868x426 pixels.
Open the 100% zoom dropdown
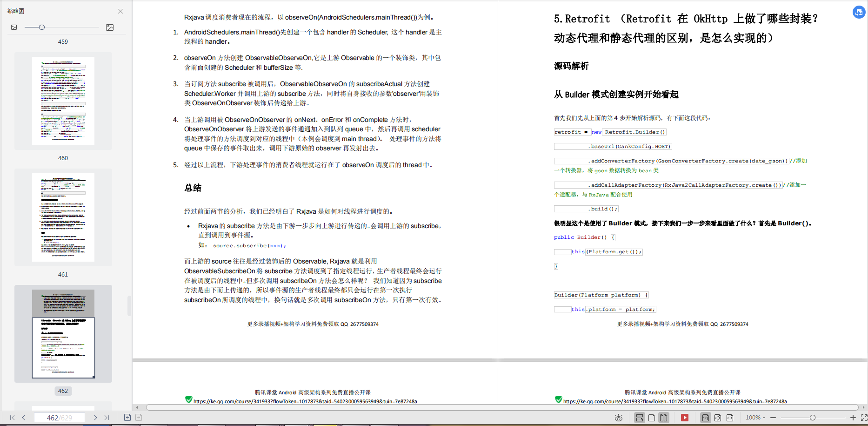coord(755,418)
